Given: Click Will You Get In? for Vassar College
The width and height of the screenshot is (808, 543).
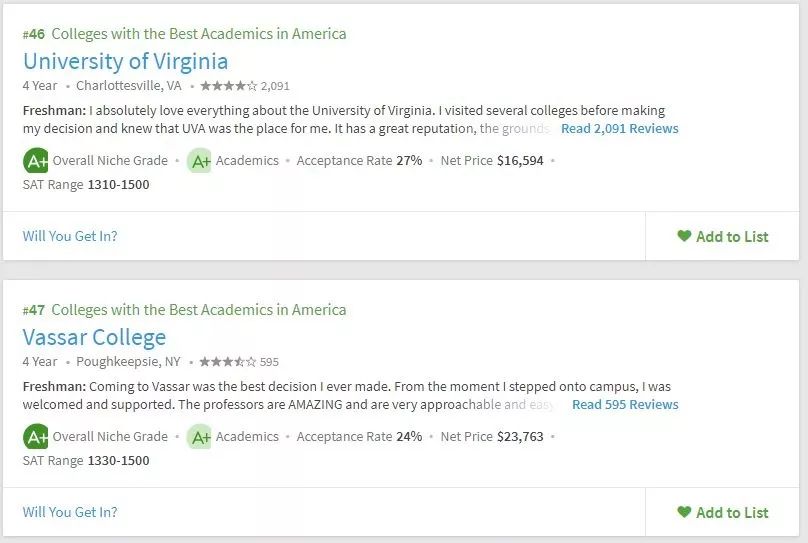Looking at the screenshot, I should tap(70, 512).
